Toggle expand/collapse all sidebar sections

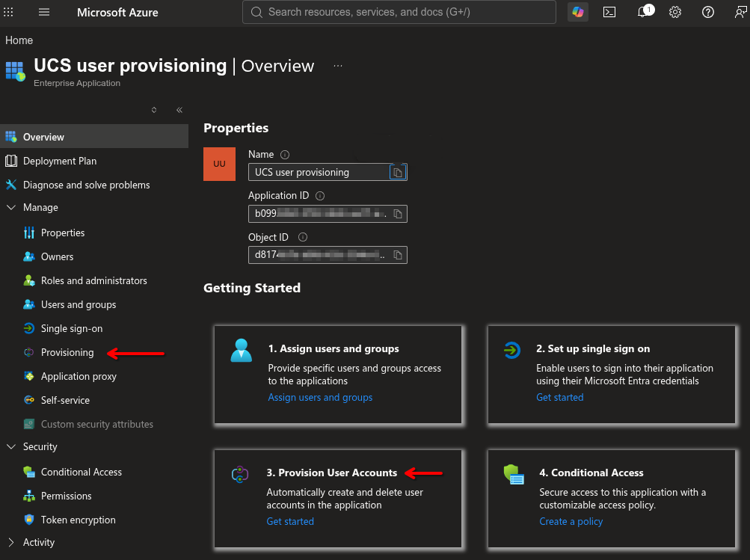154,110
